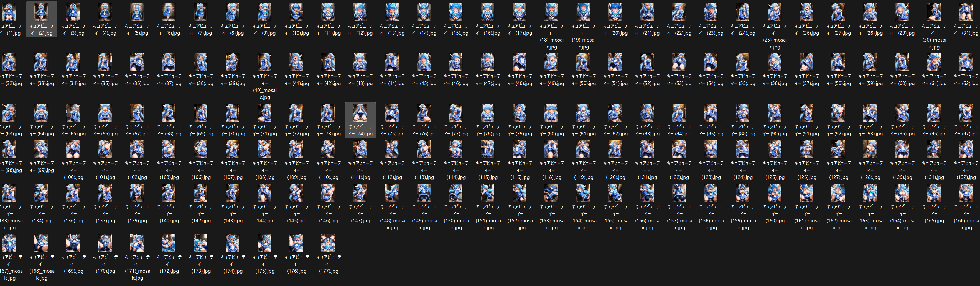
Task: Select the thumbnail of (100).jpg
Action: [x=73, y=149]
